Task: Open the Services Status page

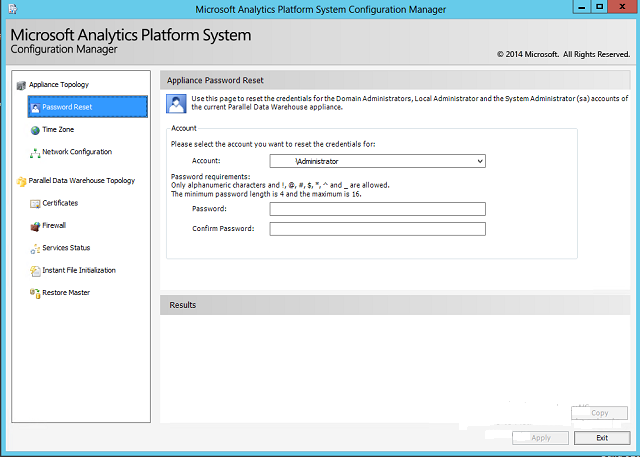Action: point(66,248)
